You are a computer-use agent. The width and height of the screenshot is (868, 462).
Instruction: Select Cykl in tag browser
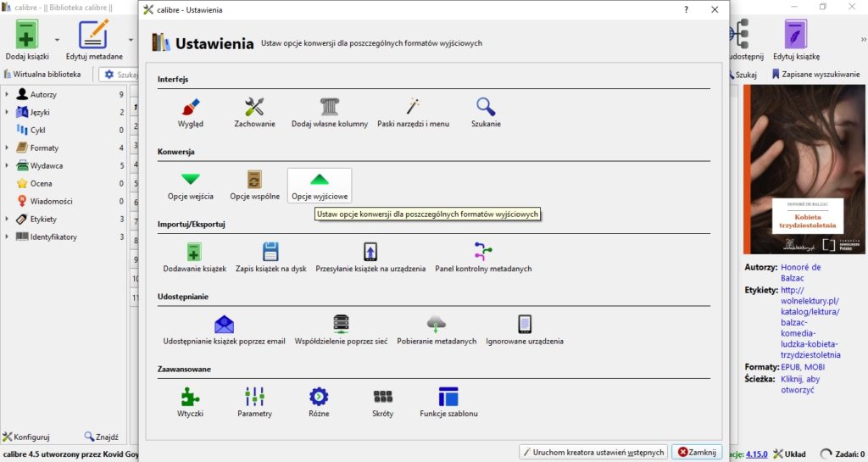pos(37,130)
